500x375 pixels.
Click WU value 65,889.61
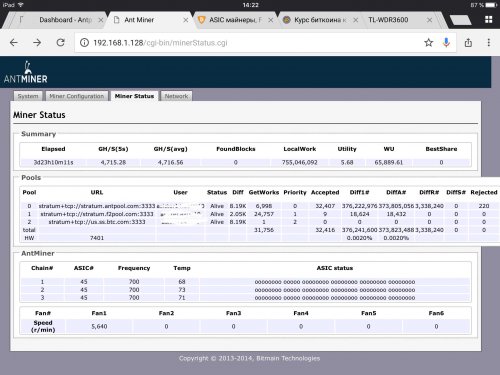pos(389,162)
